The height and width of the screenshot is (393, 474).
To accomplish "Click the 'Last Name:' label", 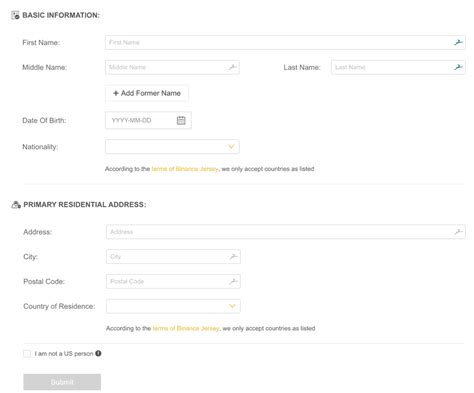I will coord(302,67).
